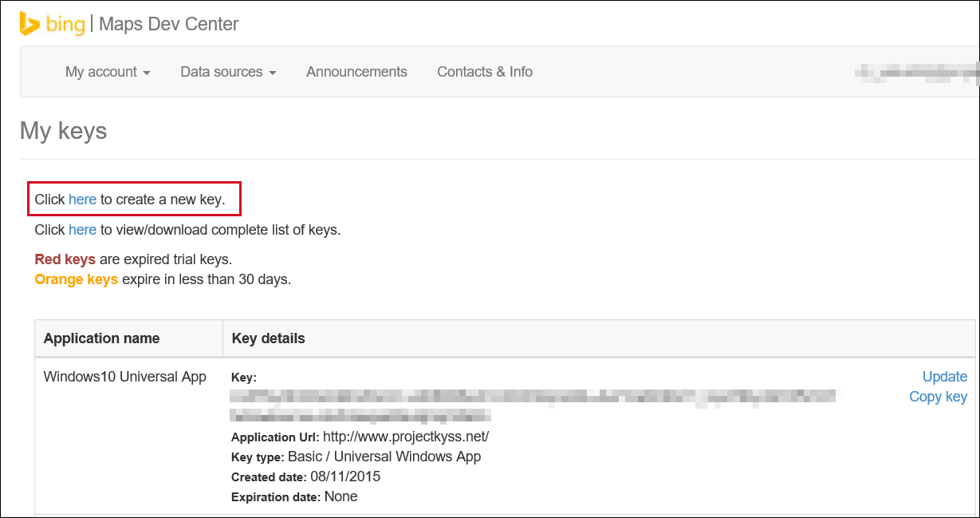Select the Maps Dev Center title text
This screenshot has width=980, height=518.
[168, 24]
